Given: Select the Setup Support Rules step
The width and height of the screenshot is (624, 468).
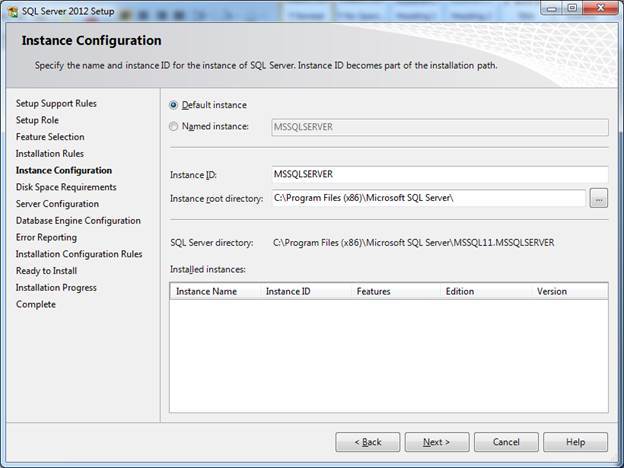Looking at the screenshot, I should point(56,103).
